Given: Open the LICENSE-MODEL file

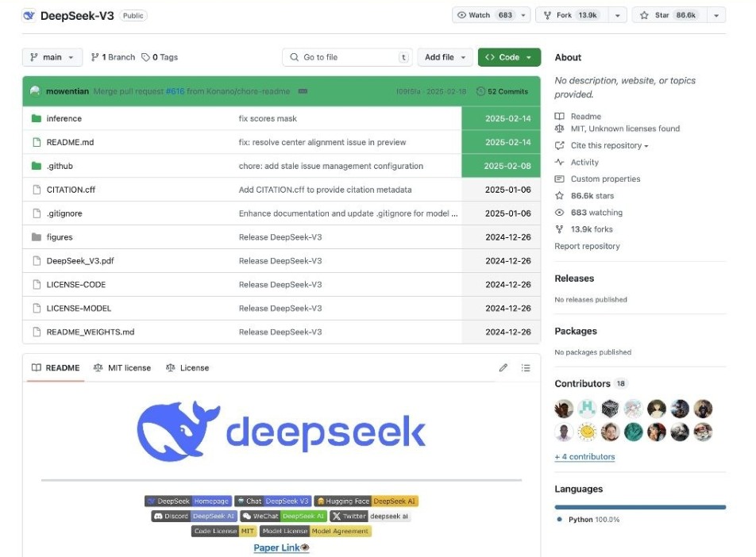Looking at the screenshot, I should 79,308.
